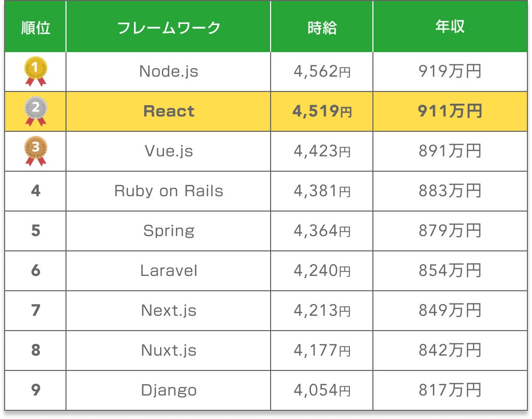Click the 時給 column header
The image size is (532, 419).
322,27
